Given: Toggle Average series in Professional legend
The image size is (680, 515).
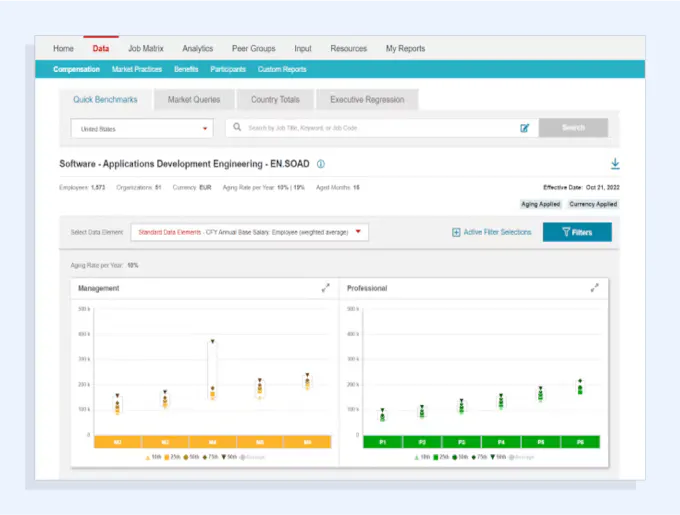Looking at the screenshot, I should [522, 457].
